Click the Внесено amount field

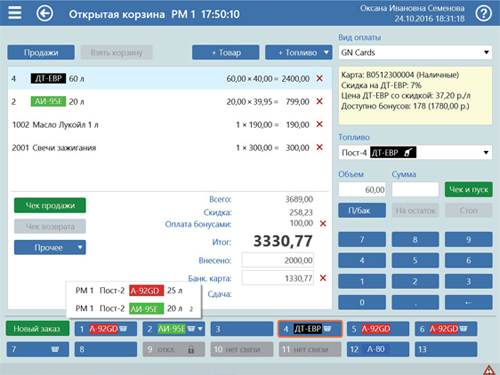pyautogui.click(x=278, y=260)
